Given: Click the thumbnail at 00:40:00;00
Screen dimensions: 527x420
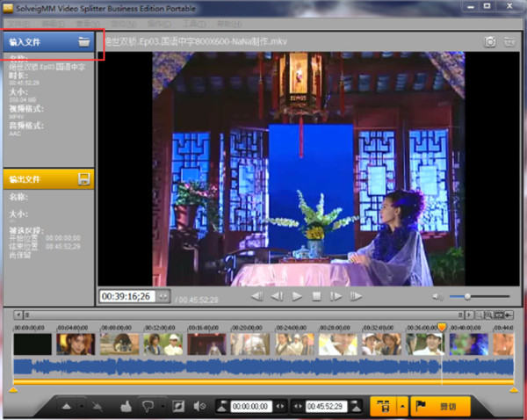Looking at the screenshot, I should 469,344.
